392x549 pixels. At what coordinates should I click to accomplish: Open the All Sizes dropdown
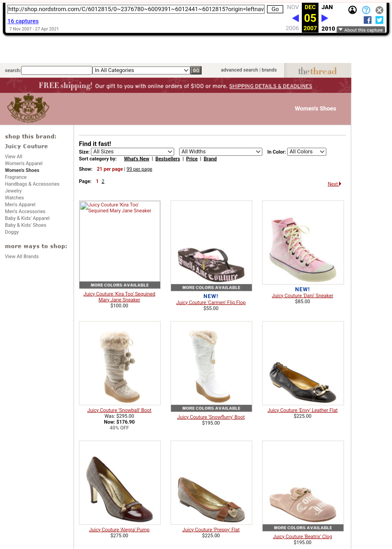133,152
